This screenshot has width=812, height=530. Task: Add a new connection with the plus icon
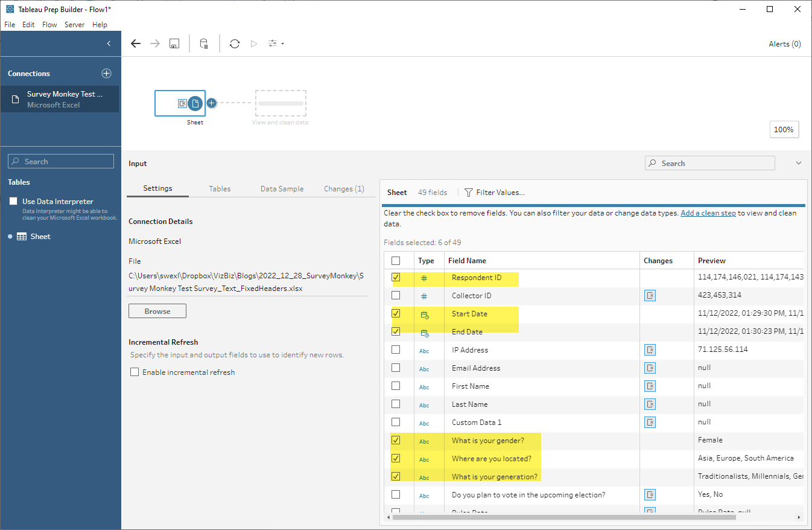pos(106,73)
